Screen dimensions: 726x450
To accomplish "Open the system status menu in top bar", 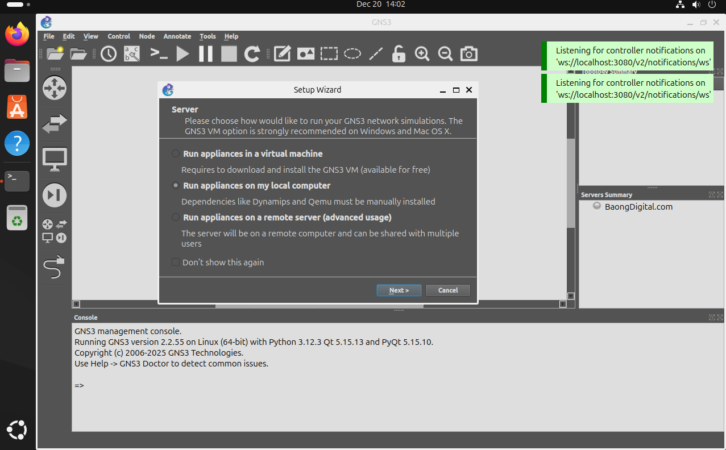I will coord(694,5).
